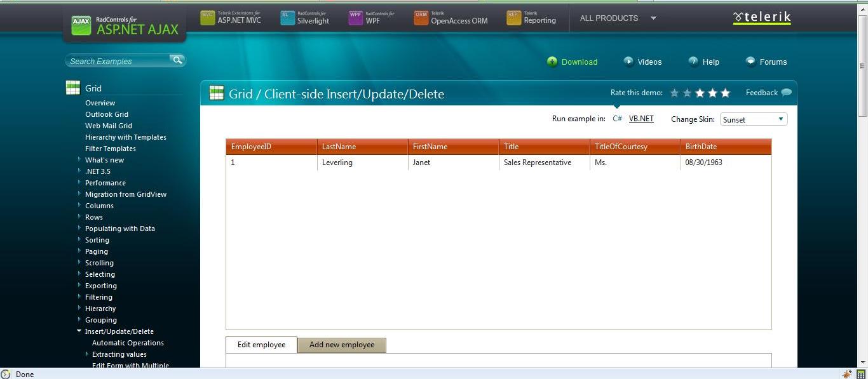Expand the Filtering tree node
The height and width of the screenshot is (379, 868).
79,296
